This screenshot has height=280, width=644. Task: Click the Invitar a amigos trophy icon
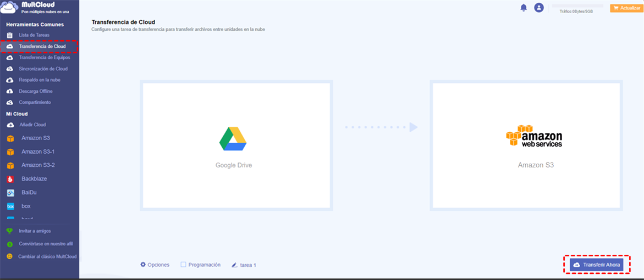(x=9, y=231)
